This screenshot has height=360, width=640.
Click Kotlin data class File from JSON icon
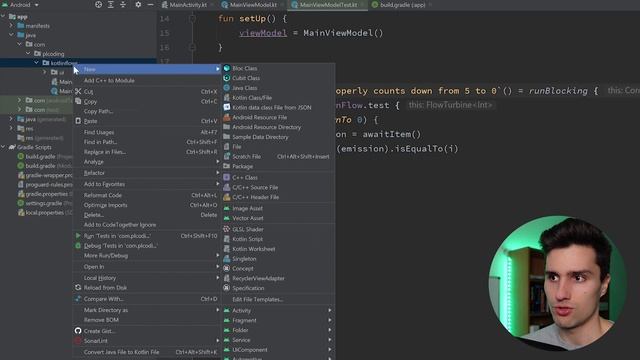click(x=227, y=107)
